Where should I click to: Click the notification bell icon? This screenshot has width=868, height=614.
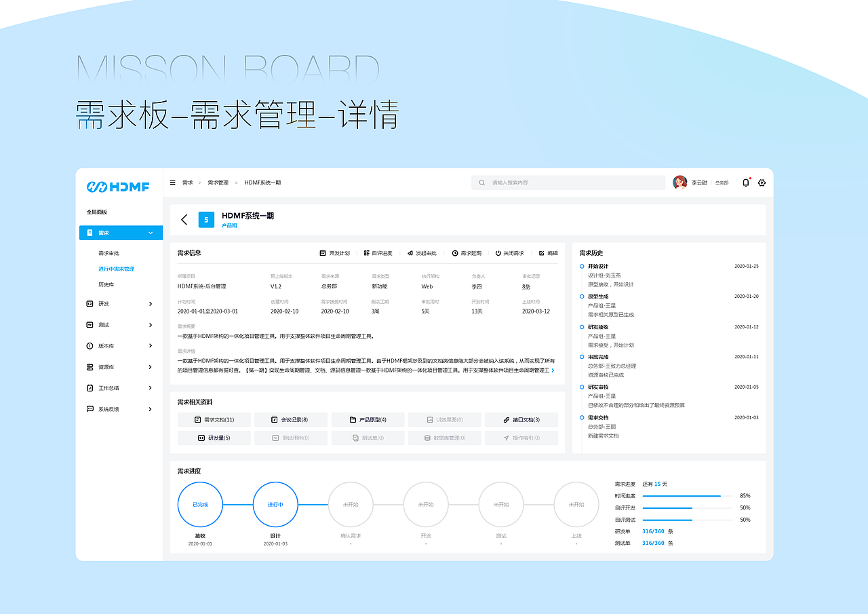tap(746, 183)
